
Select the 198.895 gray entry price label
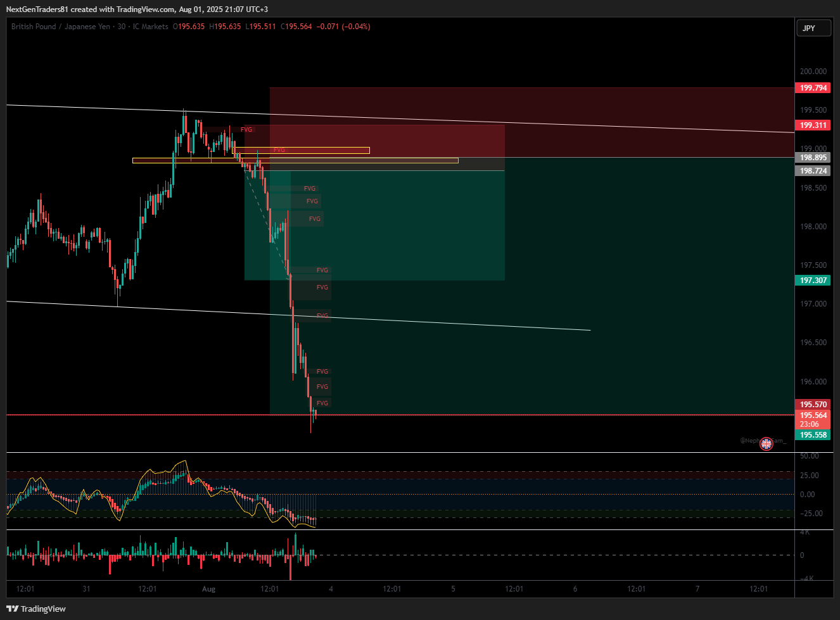pyautogui.click(x=813, y=158)
